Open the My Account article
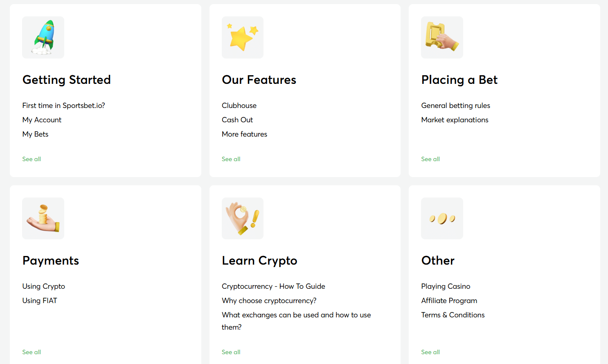 pos(42,120)
